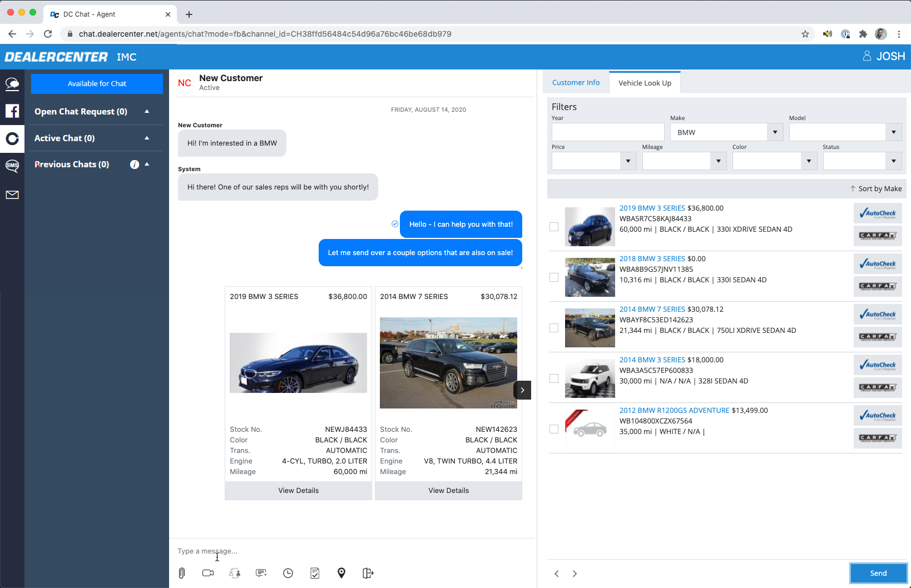Select the DC Chat - Agent browser tab
Screen dimensions: 911x588
(110, 14)
